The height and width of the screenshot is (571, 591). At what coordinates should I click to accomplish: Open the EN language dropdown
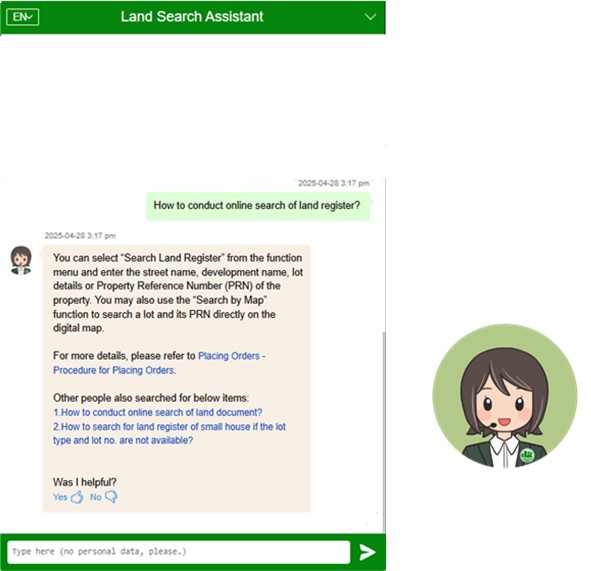pos(23,17)
